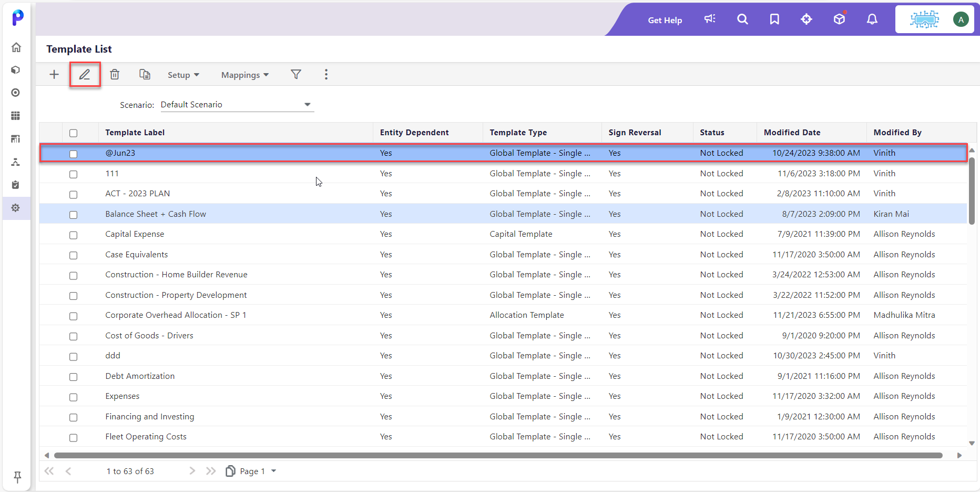Viewport: 980px width, 492px height.
Task: Click the pin icon at sidebar bottom
Action: pyautogui.click(x=17, y=477)
